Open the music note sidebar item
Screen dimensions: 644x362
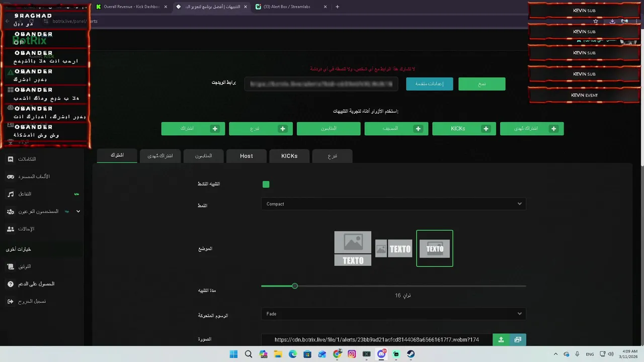pos(11,194)
